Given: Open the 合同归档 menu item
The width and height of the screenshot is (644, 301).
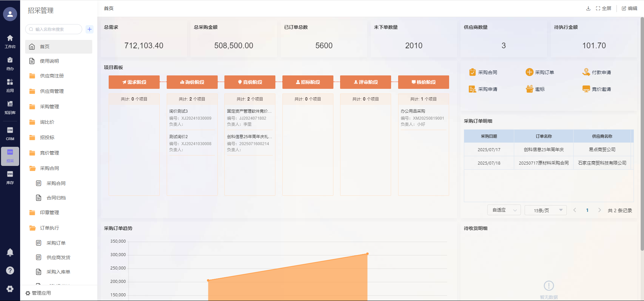Looking at the screenshot, I should (x=56, y=198).
